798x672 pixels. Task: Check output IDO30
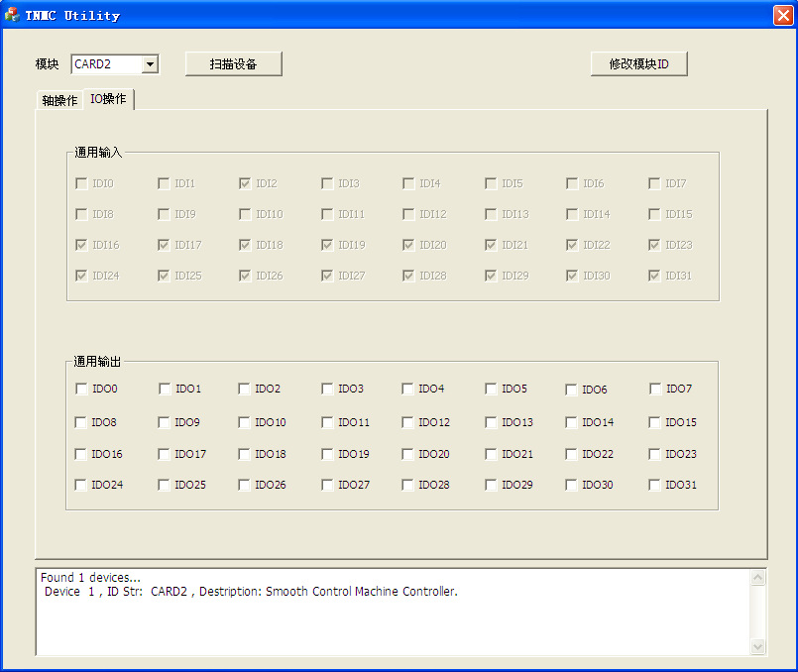(571, 485)
